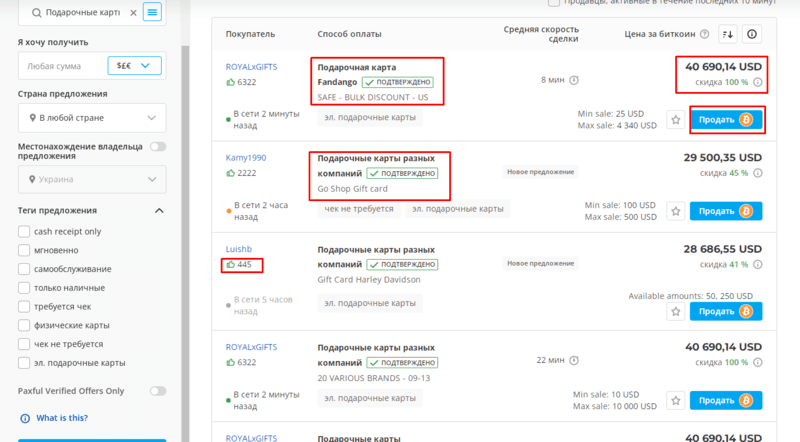800x442 pixels.
Task: Select the 'Go Shop Gift card' text
Action: click(353, 189)
